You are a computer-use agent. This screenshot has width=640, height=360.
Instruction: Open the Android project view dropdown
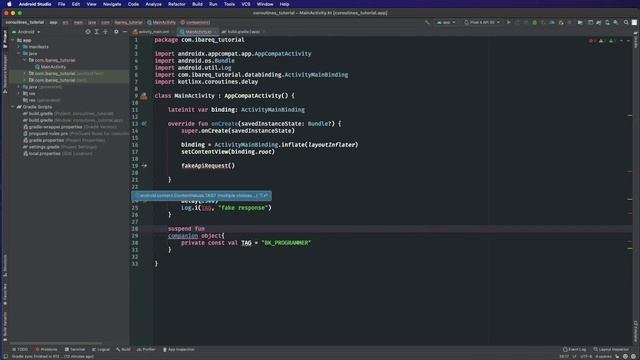click(x=26, y=31)
